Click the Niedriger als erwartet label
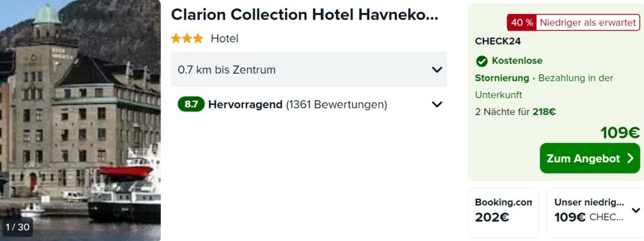The width and height of the screenshot is (644, 241). pyautogui.click(x=588, y=23)
